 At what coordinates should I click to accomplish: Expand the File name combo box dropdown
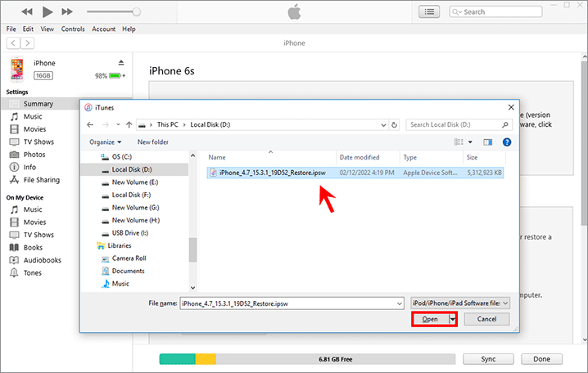(x=400, y=303)
